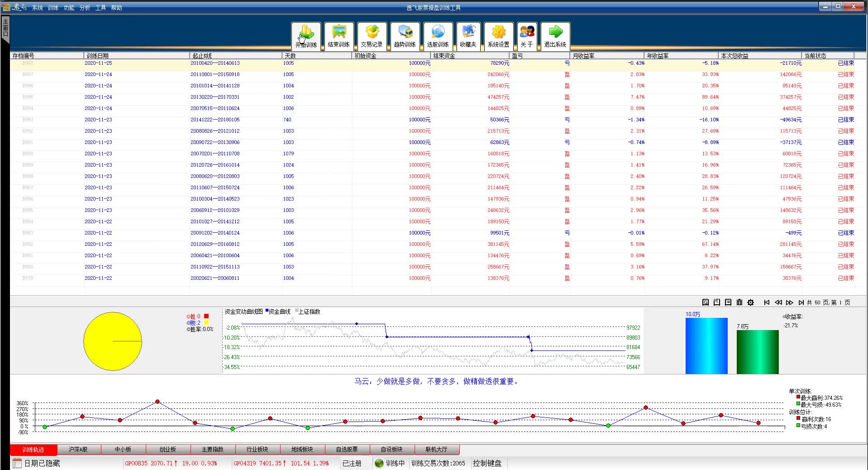Click the 月收益率 column header
Screen dimensions: 868x470
607,56
